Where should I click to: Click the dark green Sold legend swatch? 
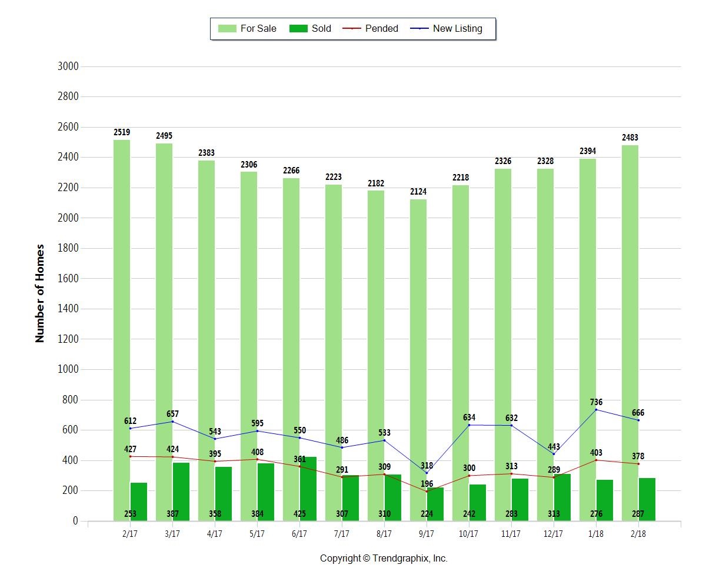(x=298, y=29)
